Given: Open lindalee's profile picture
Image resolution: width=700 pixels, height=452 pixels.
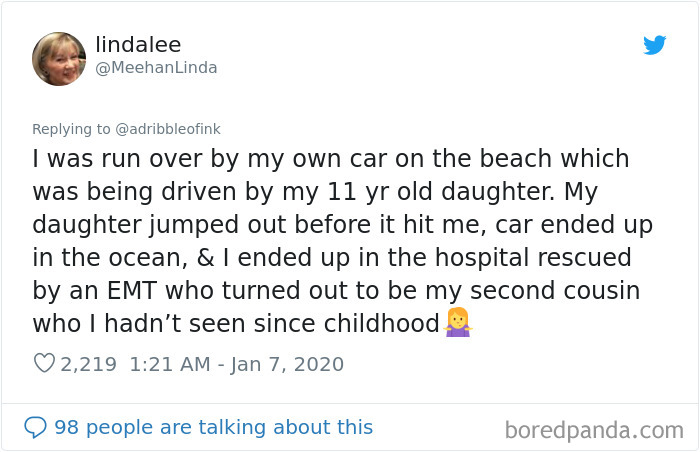Looking at the screenshot, I should click(59, 59).
